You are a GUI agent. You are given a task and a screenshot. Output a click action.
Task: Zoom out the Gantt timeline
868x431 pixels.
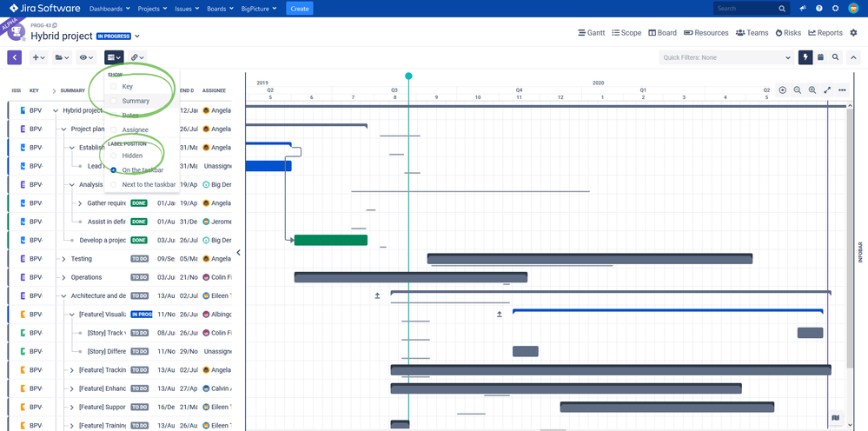coord(797,90)
